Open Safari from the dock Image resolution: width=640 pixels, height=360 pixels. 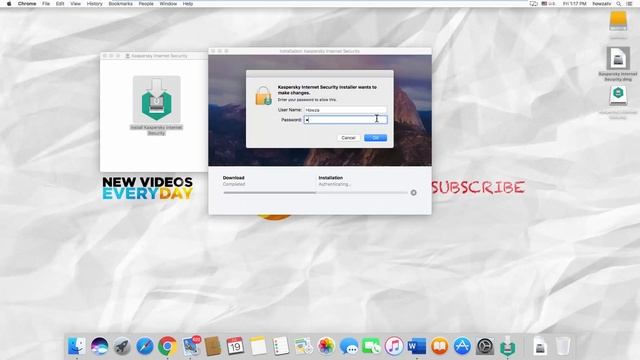coord(144,346)
